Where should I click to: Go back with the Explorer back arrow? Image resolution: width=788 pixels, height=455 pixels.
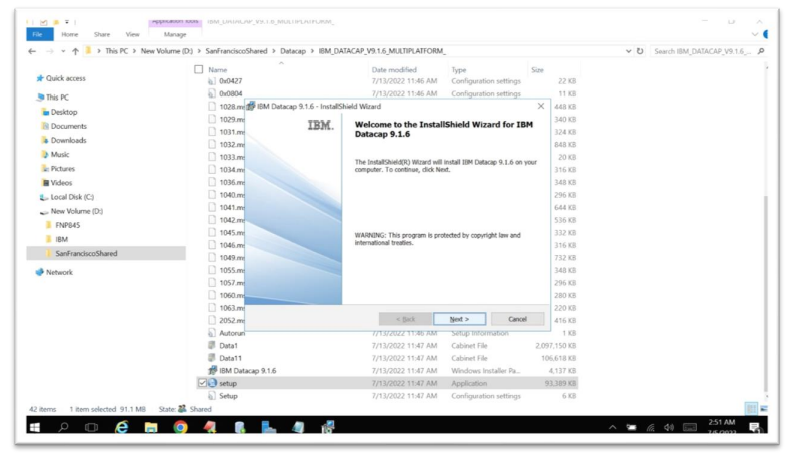pyautogui.click(x=32, y=51)
